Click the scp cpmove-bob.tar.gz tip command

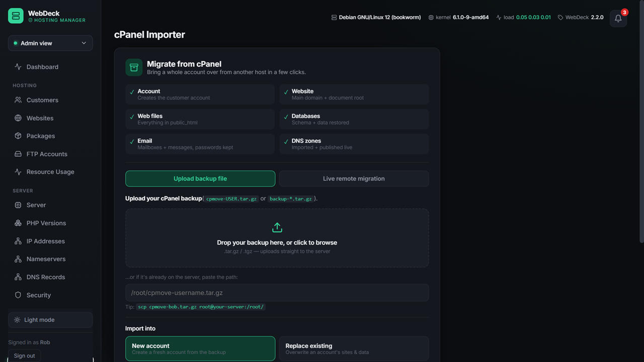coord(201,307)
